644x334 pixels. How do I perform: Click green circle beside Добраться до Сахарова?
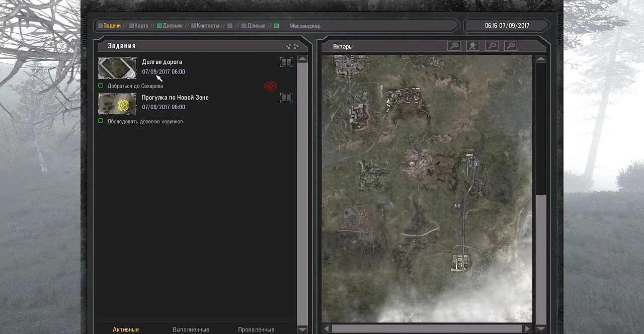click(x=101, y=86)
